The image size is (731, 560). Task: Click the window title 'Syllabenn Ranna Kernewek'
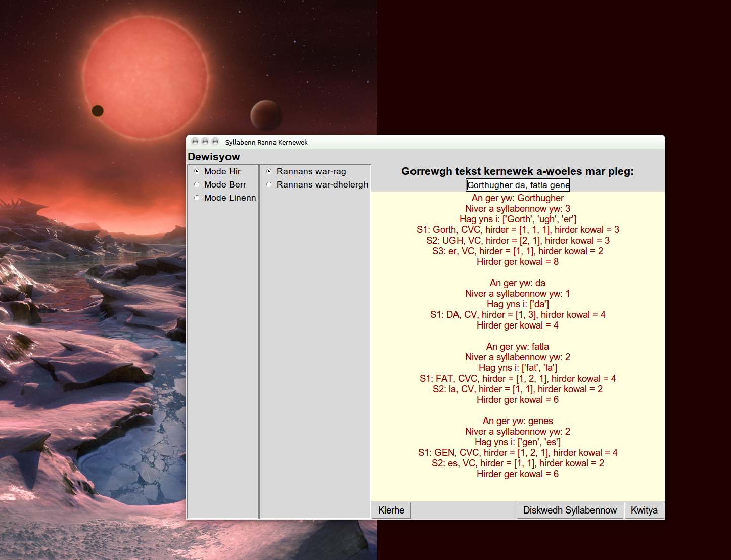pyautogui.click(x=266, y=142)
